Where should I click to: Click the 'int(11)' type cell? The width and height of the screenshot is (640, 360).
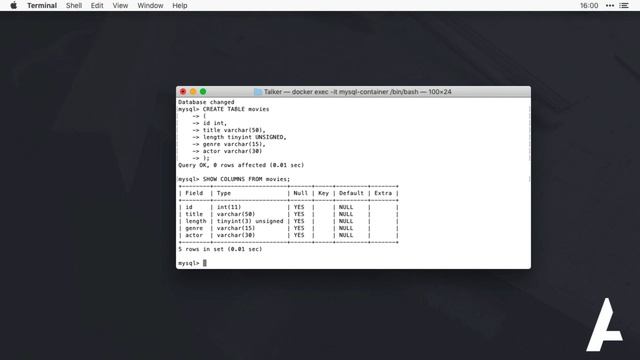click(229, 207)
